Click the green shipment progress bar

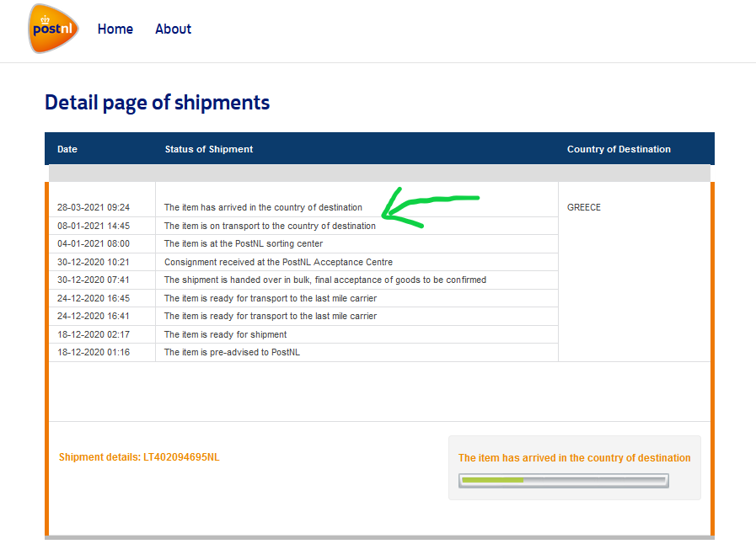(x=564, y=480)
